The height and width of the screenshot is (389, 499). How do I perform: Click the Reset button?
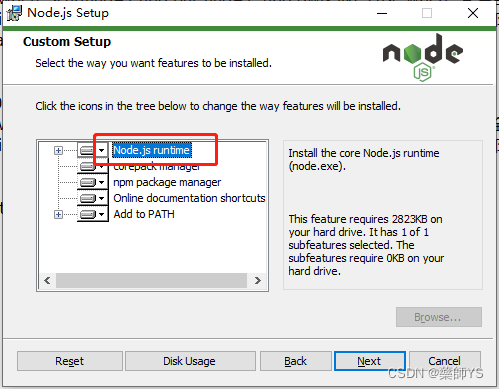[x=70, y=361]
